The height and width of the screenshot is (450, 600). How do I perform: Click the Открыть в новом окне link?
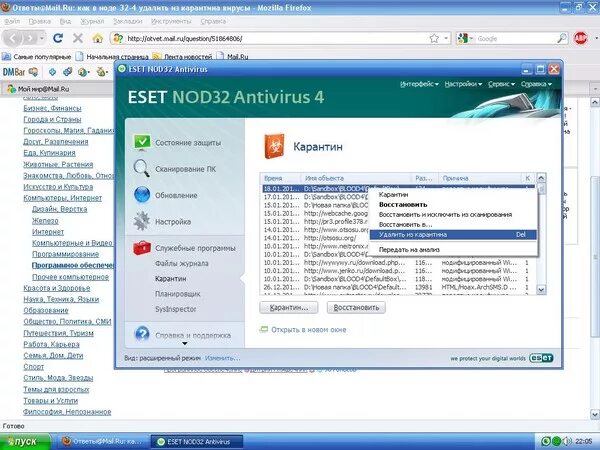pyautogui.click(x=308, y=329)
